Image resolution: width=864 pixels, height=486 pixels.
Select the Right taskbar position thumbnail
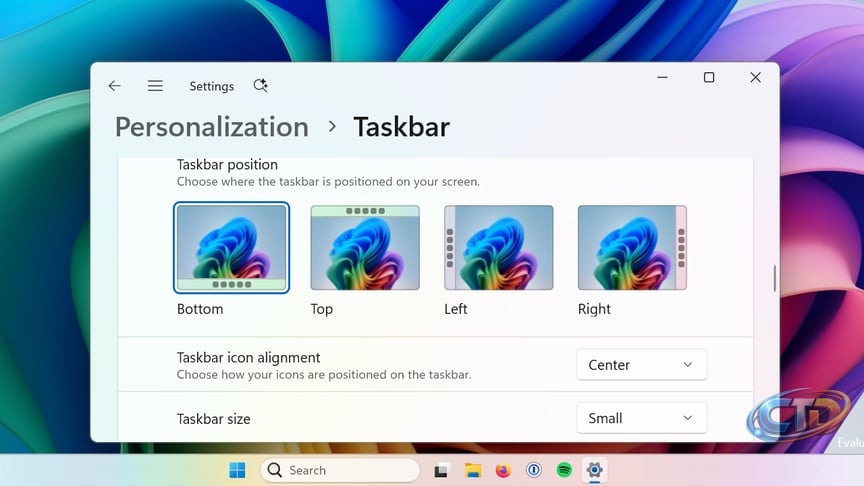[x=632, y=247]
